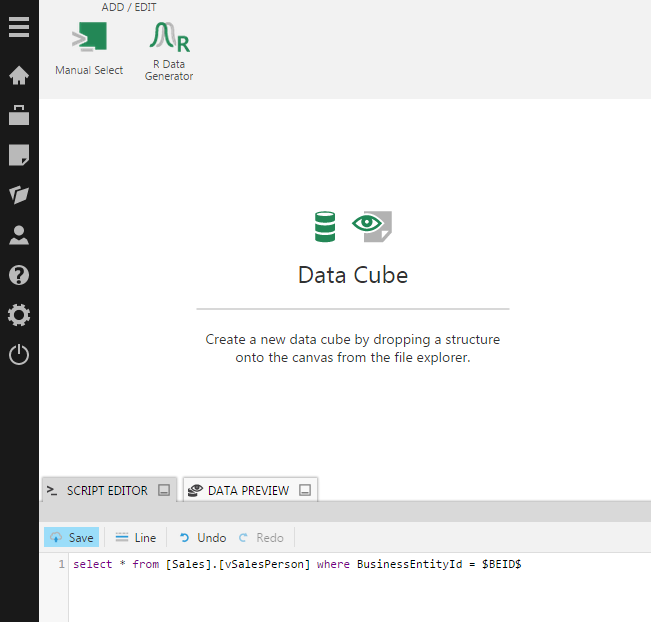Open the file explorer folder icon

coord(19,195)
